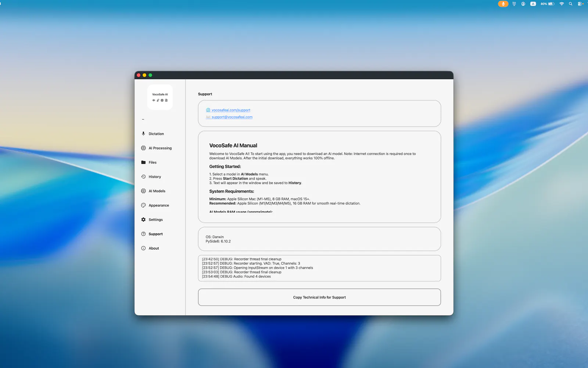Open the Wi-Fi menu bar icon
Viewport: 588px width, 368px height.
pyautogui.click(x=562, y=4)
